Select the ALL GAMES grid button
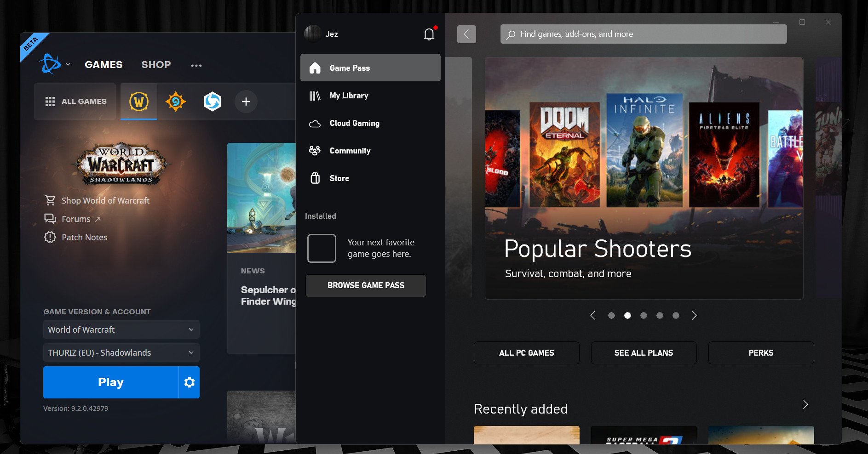The image size is (868, 454). [x=75, y=102]
